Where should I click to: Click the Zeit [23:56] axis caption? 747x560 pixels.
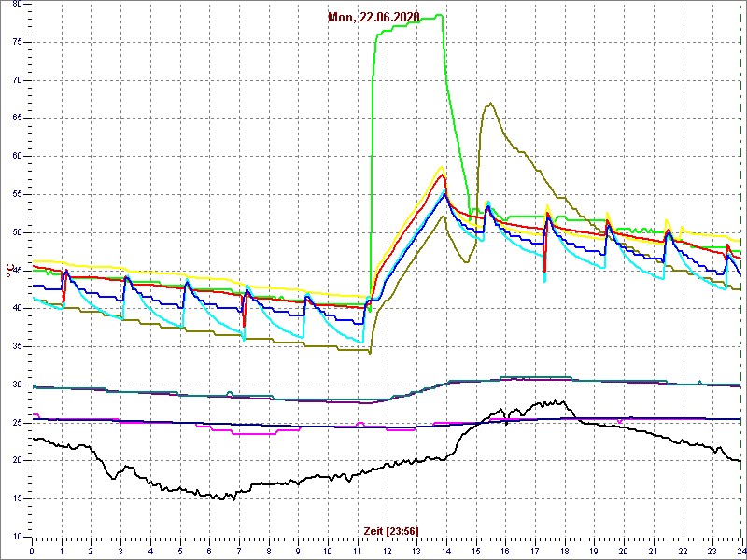391,530
